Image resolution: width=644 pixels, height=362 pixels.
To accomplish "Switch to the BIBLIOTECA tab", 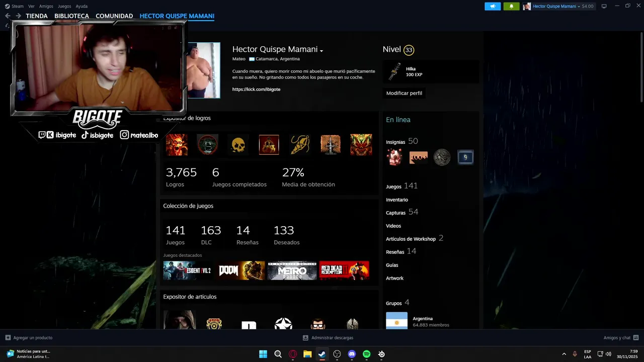I will 71,16.
